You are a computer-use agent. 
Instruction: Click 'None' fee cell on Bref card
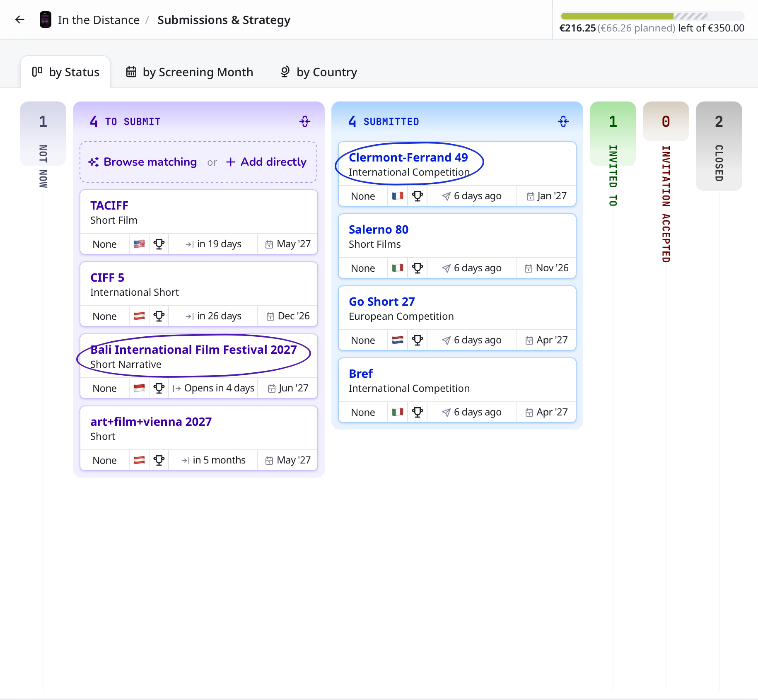363,412
